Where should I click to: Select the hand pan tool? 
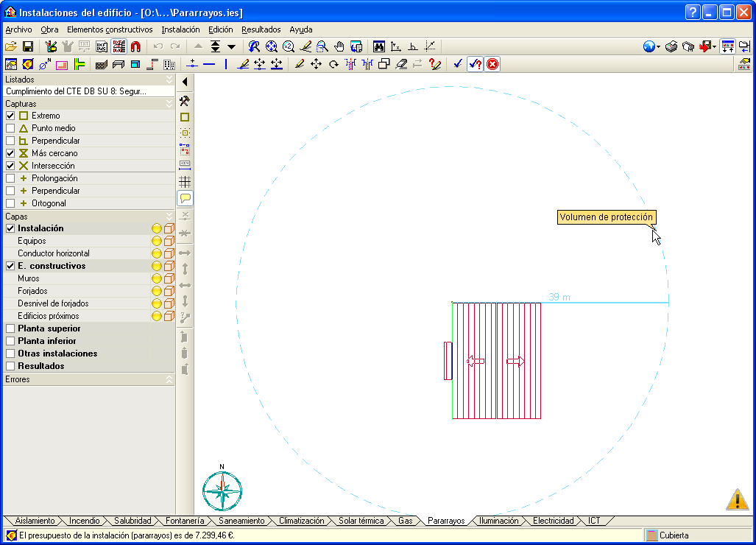tap(339, 46)
